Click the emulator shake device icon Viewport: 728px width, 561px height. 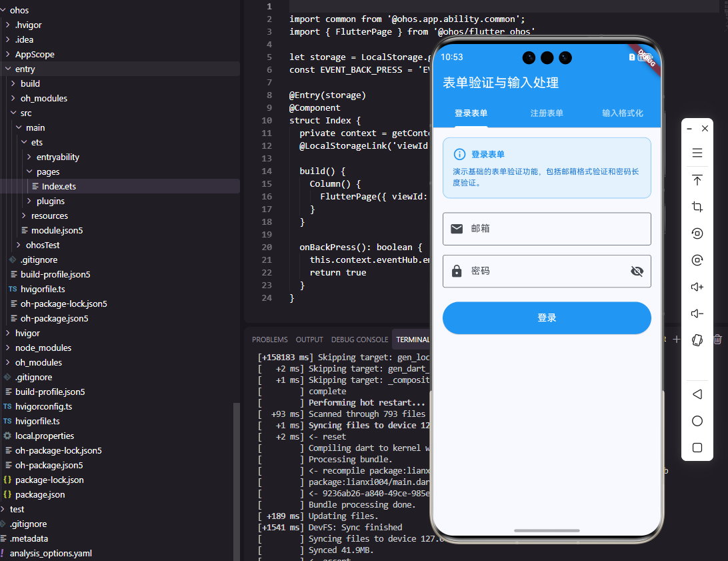[x=697, y=340]
